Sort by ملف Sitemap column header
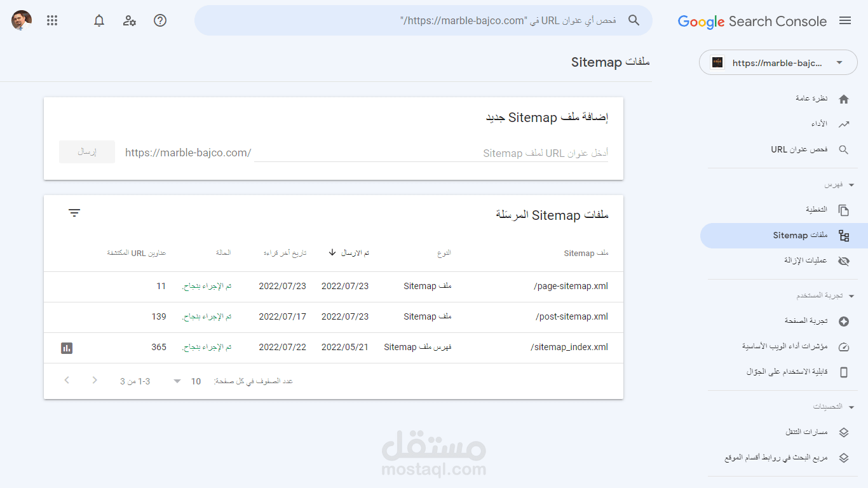Screen dimensions: 868x488 [x=586, y=253]
